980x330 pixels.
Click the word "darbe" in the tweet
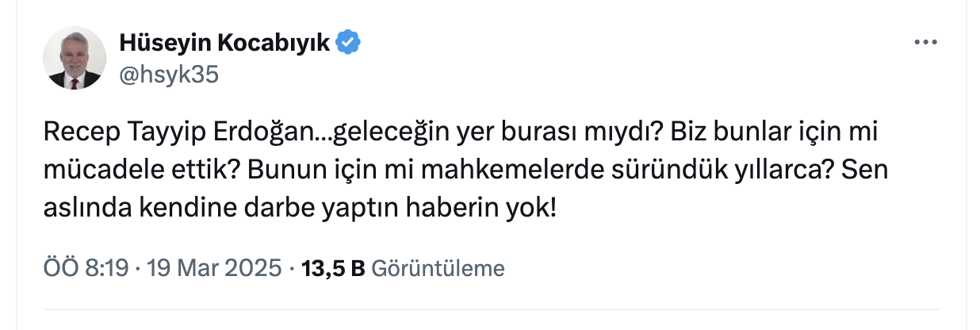268,209
